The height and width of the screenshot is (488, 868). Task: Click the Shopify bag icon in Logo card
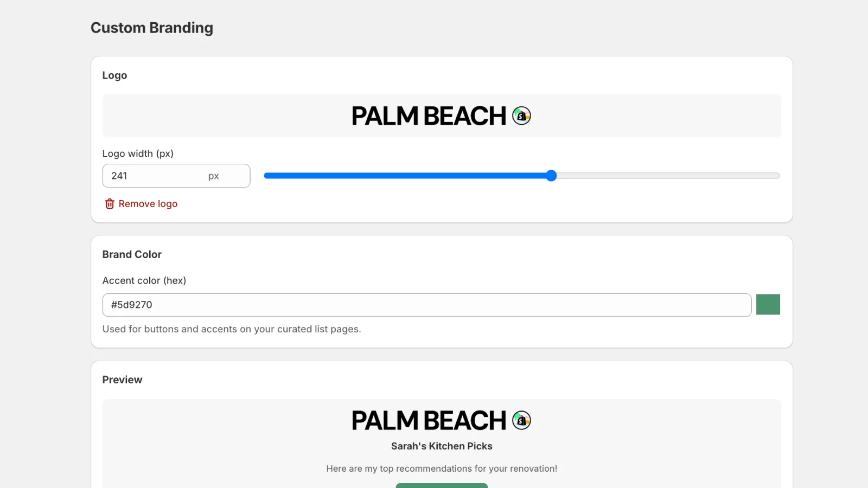[x=521, y=115]
